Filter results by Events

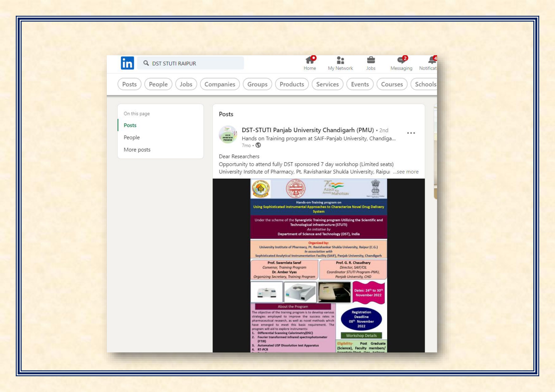pos(360,84)
